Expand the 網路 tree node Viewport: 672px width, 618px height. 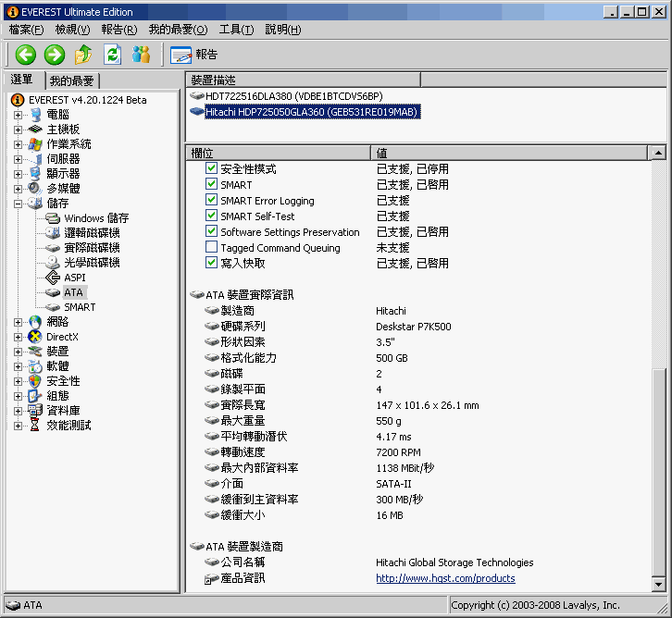18,322
